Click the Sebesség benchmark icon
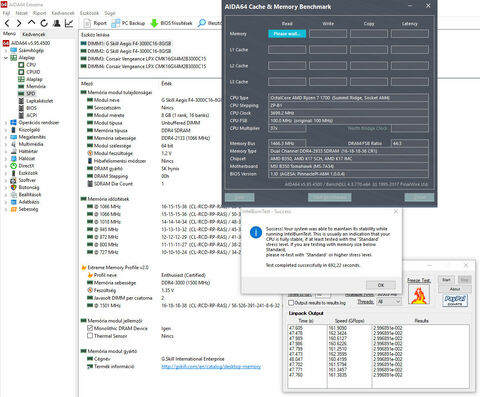The height and width of the screenshot is (397, 480). click(13, 209)
